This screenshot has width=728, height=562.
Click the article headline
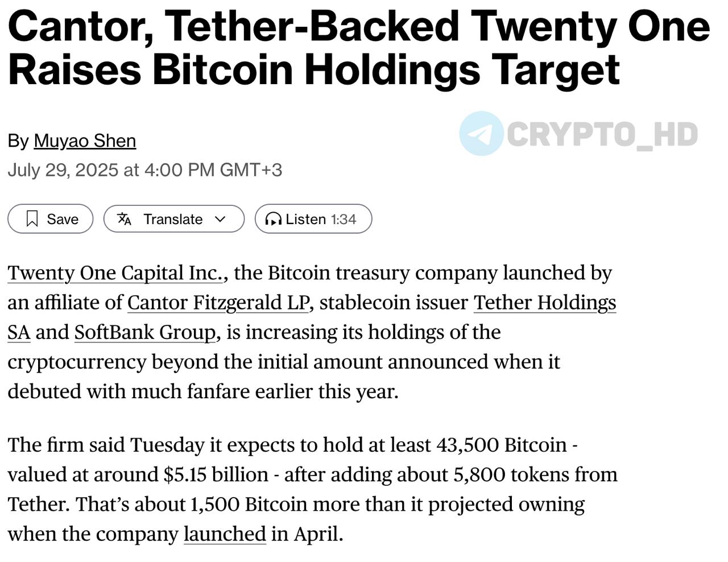point(359,48)
